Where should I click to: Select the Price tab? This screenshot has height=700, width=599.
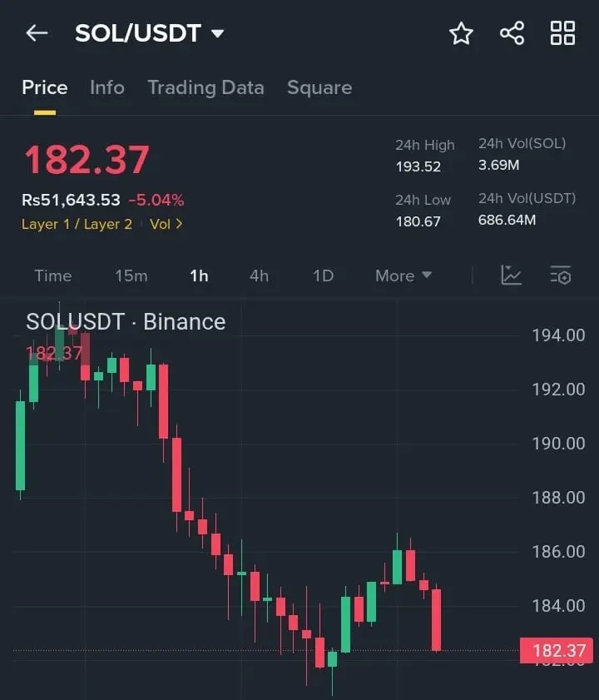pyautogui.click(x=45, y=87)
